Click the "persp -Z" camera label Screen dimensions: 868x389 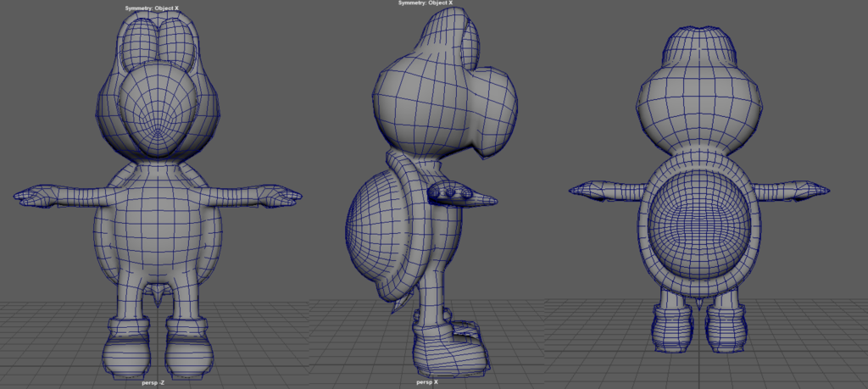coord(153,382)
